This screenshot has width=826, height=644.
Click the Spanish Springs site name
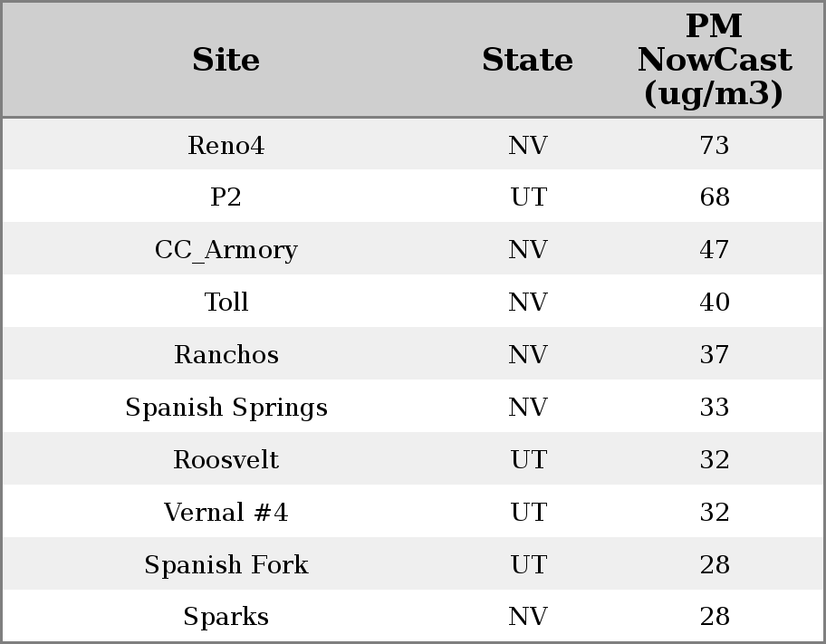coord(226,408)
